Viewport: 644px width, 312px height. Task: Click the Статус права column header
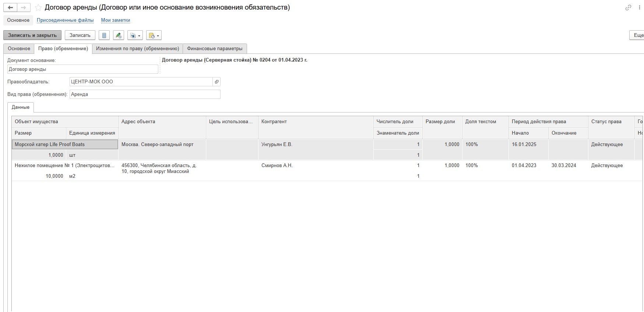click(x=611, y=127)
